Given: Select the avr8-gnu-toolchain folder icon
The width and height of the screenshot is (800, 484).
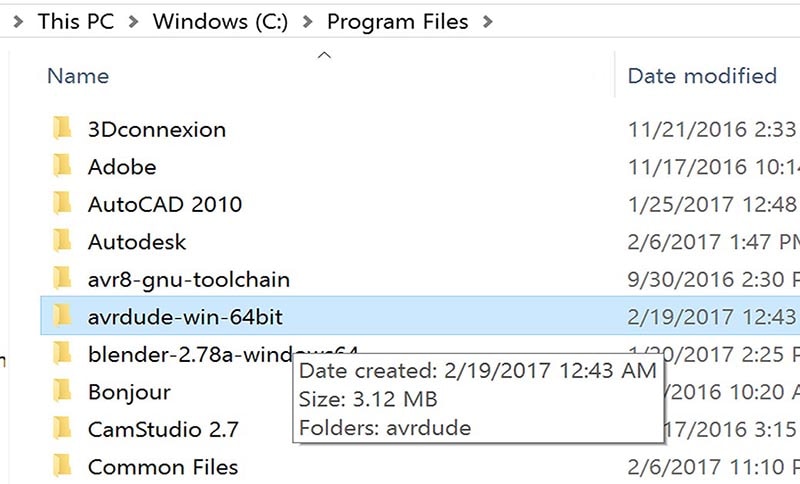Looking at the screenshot, I should click(62, 278).
